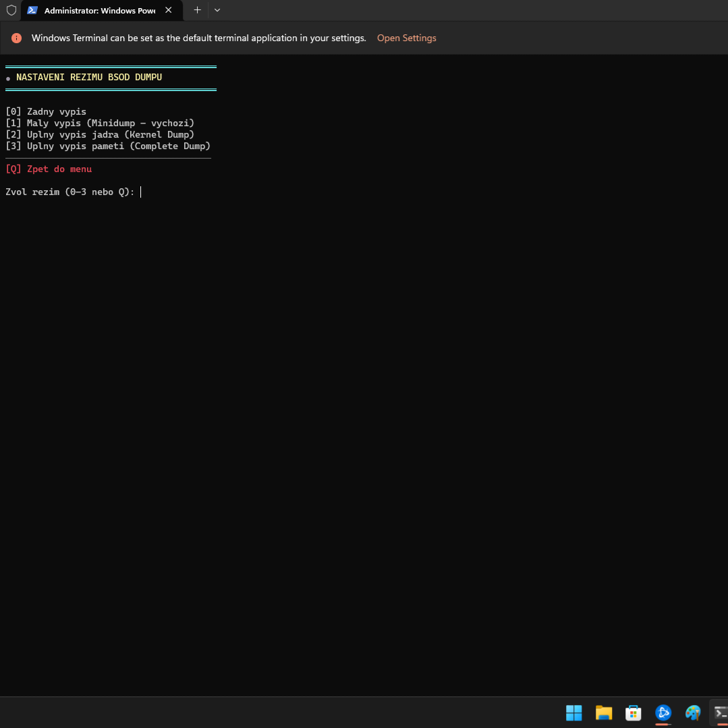Screen dimensions: 728x728
Task: Click the Open Settings link
Action: pos(406,38)
